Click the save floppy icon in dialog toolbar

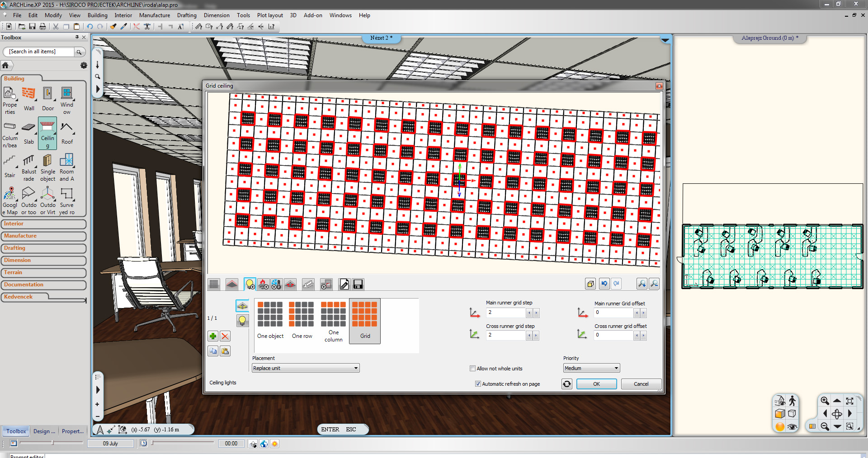[358, 284]
